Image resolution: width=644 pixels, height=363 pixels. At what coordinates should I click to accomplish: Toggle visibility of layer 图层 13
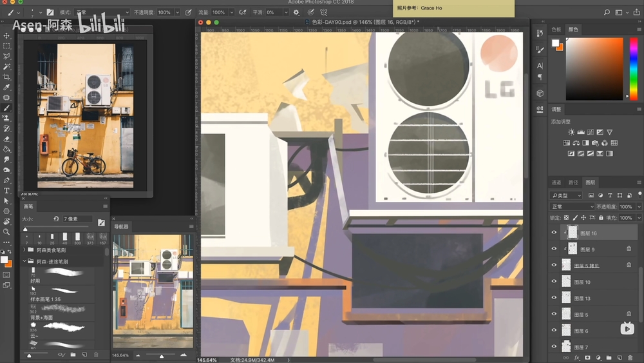(554, 298)
